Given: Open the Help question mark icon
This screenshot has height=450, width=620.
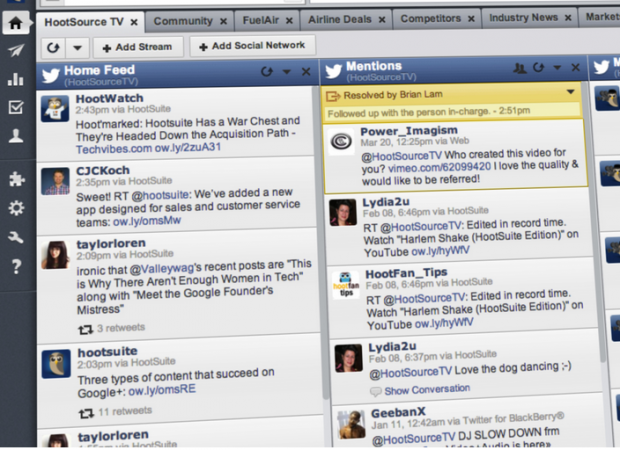Looking at the screenshot, I should pos(16,266).
